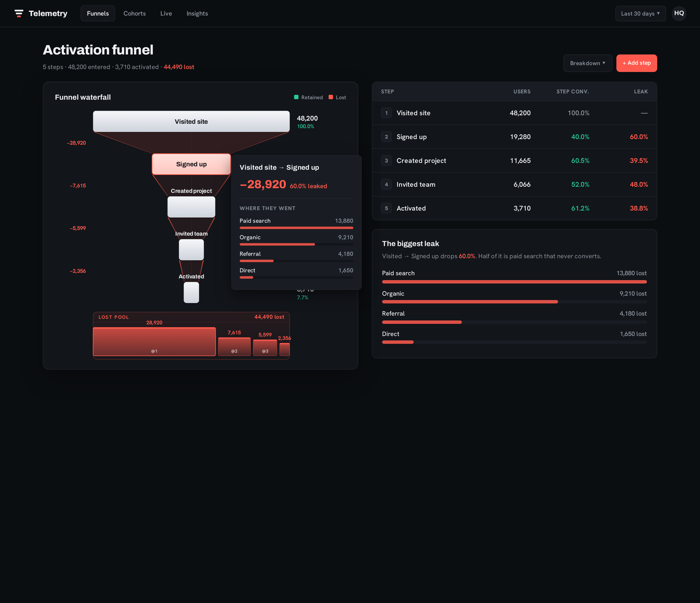Click step number 3 badge in table
This screenshot has width=700, height=603.
[x=386, y=160]
